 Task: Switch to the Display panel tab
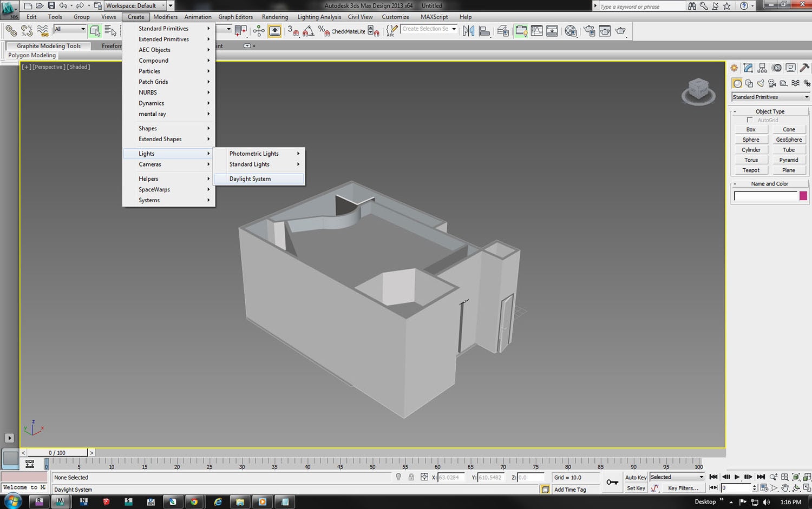pyautogui.click(x=791, y=68)
